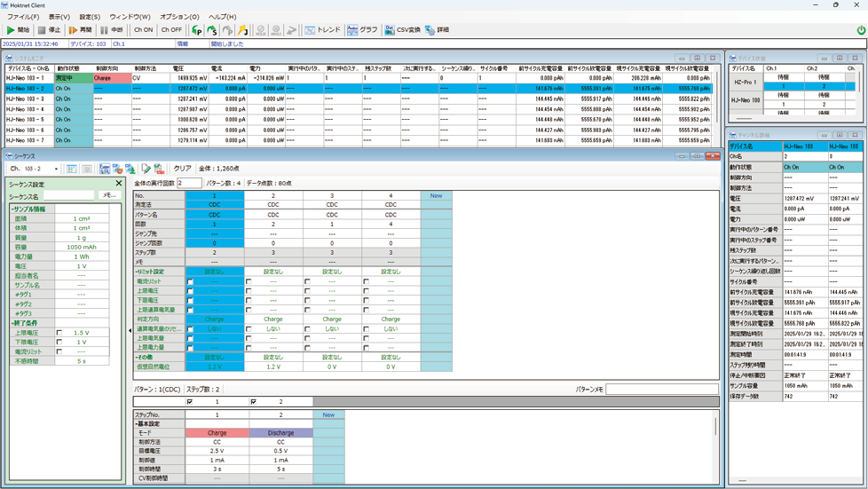This screenshot has height=489, width=868.
Task: Enable the 上限電圧 checkbox under 終了条件
Action: tap(59, 333)
